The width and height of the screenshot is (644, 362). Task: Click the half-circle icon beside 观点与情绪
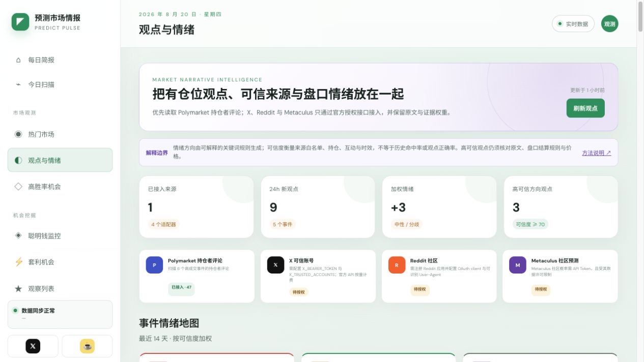[x=18, y=160]
